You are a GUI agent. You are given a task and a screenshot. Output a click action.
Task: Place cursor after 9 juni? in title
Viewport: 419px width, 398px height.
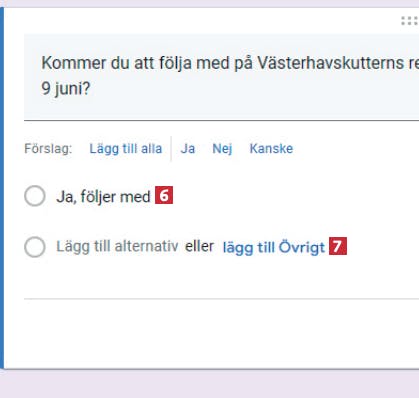coord(91,88)
